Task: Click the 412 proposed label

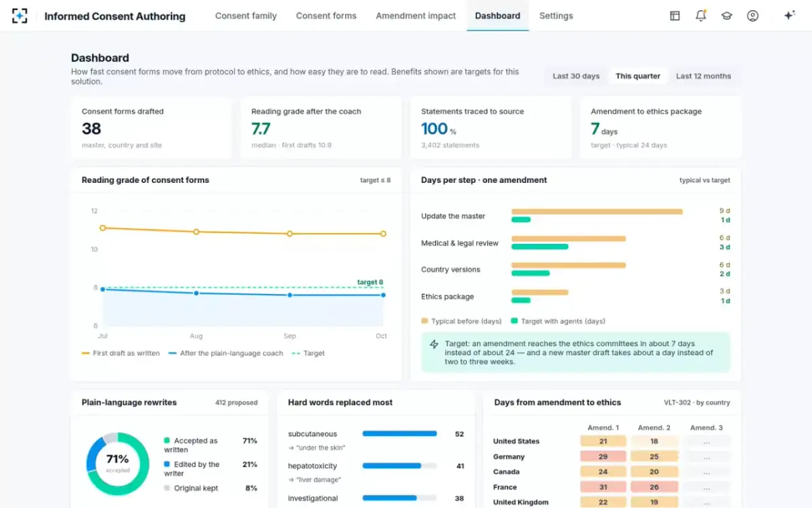Action: [236, 402]
